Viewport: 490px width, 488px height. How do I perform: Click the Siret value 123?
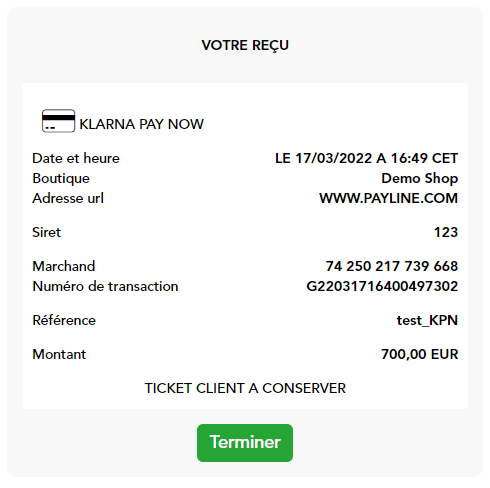pos(446,232)
